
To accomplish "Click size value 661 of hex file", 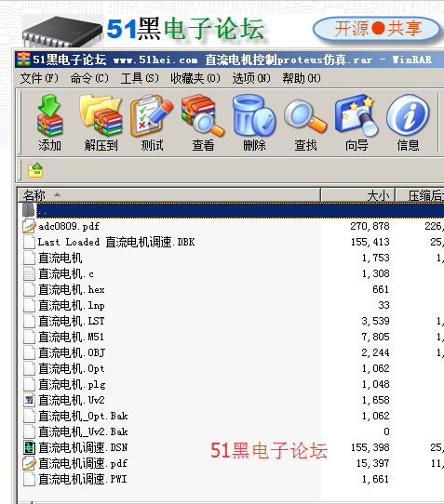I will click(381, 289).
